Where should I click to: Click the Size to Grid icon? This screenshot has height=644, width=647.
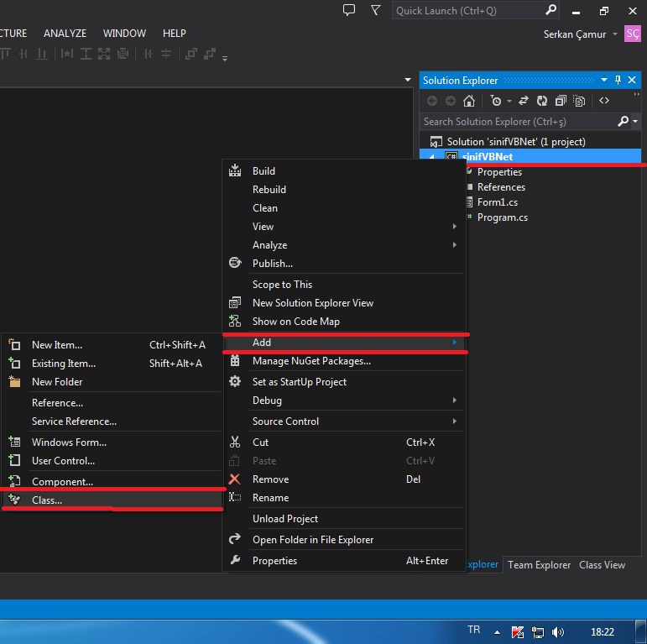coord(123,54)
